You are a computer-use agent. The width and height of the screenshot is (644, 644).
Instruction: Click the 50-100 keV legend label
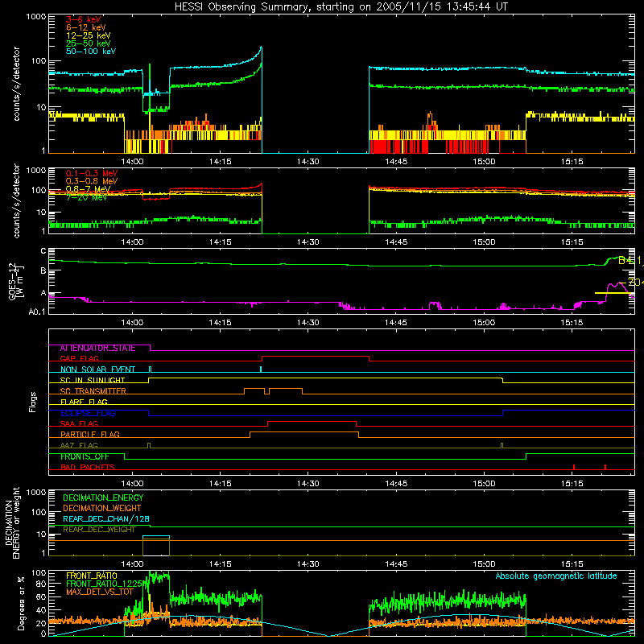click(91, 51)
